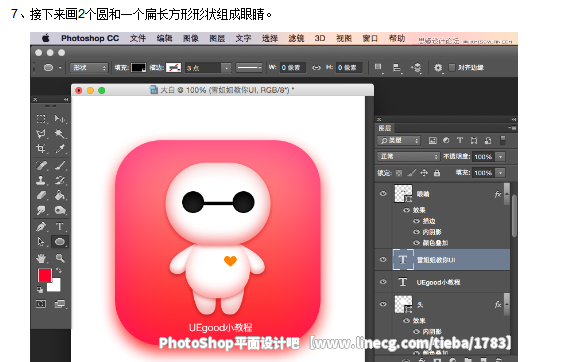Filter layers by smart object icon
The height and width of the screenshot is (362, 567).
point(488,140)
